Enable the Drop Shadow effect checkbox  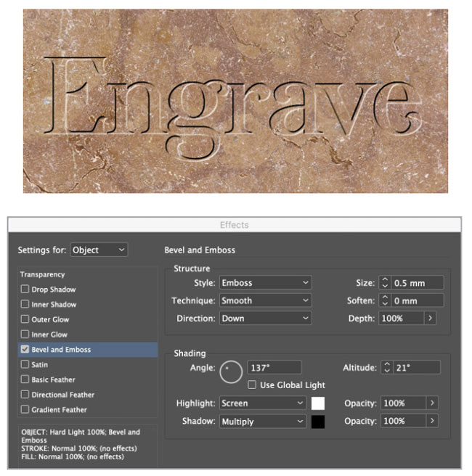pos(25,289)
